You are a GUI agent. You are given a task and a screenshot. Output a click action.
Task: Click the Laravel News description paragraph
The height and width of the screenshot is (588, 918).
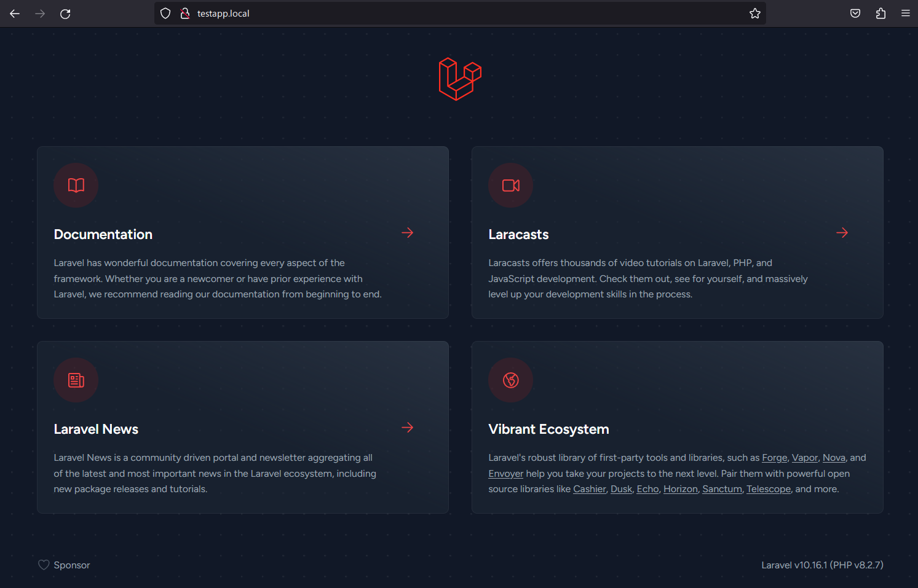click(x=215, y=474)
